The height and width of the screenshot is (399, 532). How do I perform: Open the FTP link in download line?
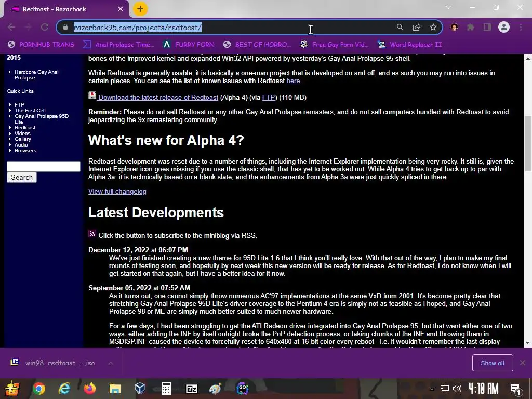tap(269, 97)
